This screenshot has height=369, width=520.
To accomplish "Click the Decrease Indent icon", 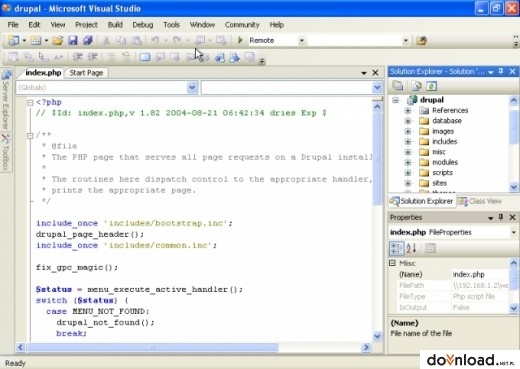I will pyautogui.click(x=78, y=57).
